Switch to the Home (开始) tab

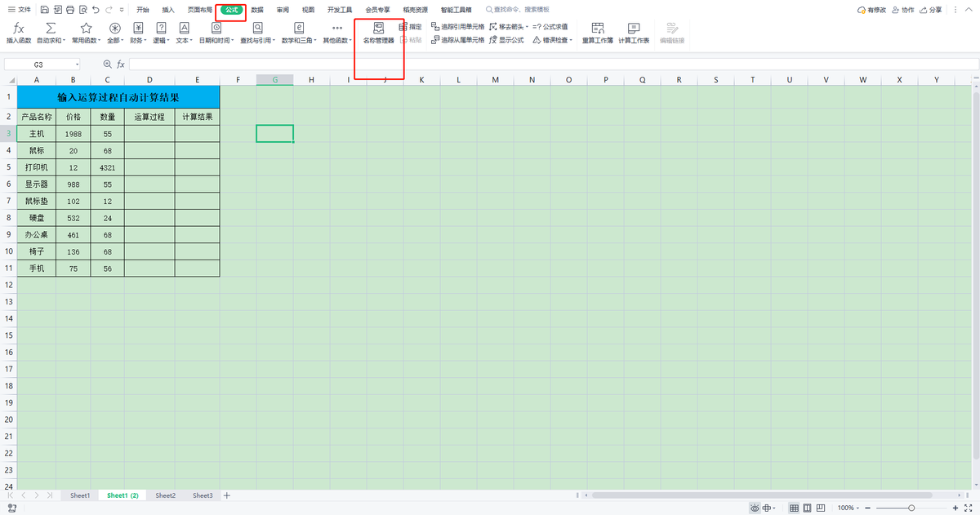coord(143,10)
